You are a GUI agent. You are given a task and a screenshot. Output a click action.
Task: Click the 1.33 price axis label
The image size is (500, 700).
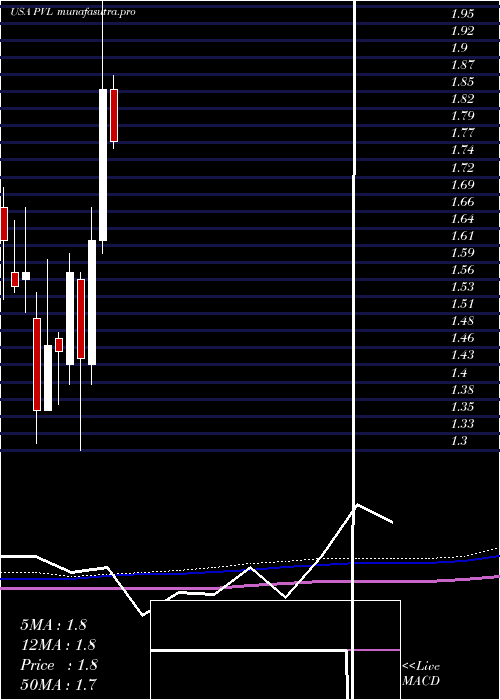[462, 424]
